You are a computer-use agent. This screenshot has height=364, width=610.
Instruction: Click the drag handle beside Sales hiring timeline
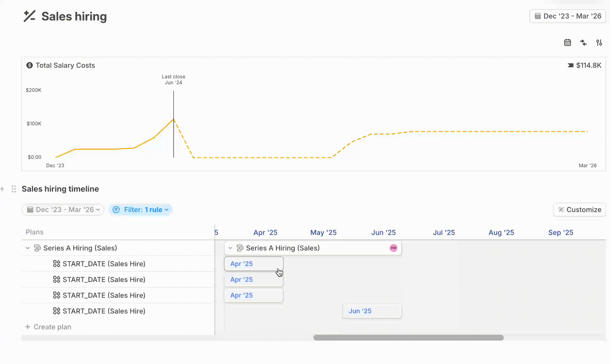(x=14, y=189)
